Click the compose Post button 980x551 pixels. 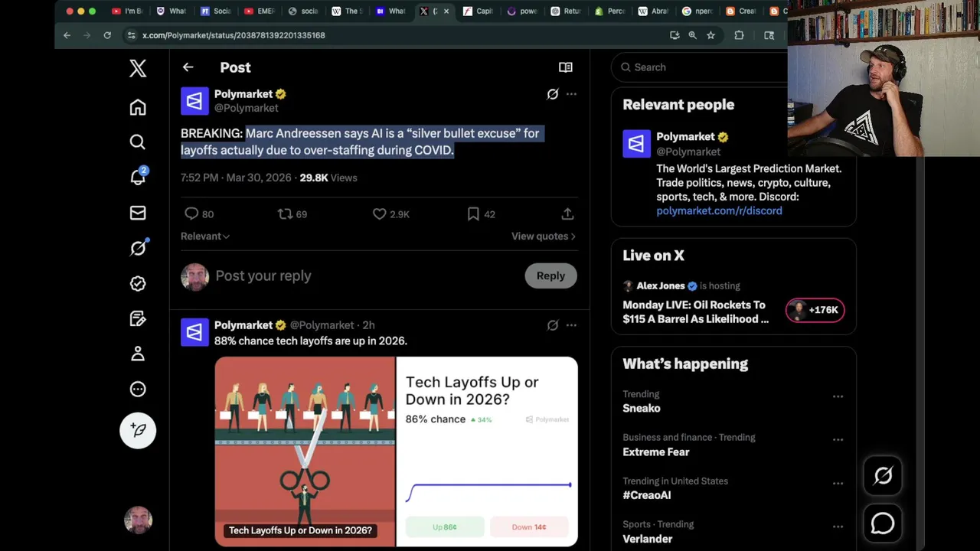tap(138, 430)
